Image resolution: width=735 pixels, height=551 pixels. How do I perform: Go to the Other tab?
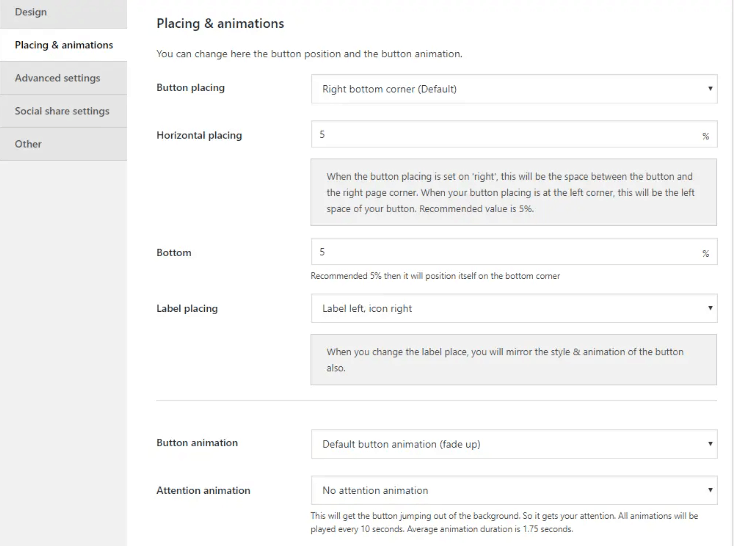tap(63, 144)
